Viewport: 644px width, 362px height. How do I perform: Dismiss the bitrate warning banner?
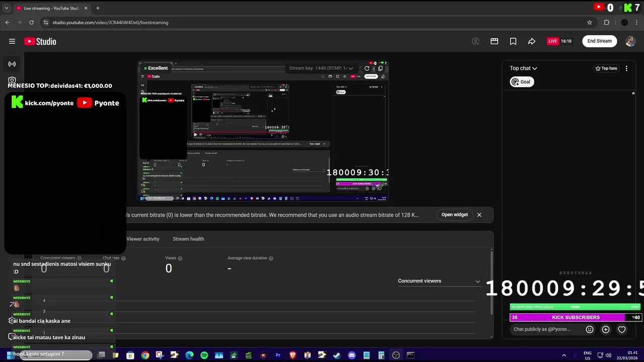pos(479,215)
